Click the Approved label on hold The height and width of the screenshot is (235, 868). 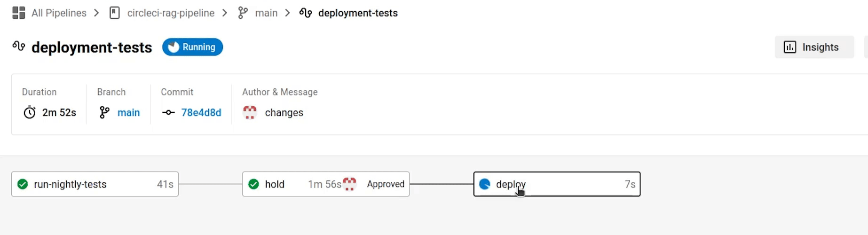pyautogui.click(x=386, y=184)
